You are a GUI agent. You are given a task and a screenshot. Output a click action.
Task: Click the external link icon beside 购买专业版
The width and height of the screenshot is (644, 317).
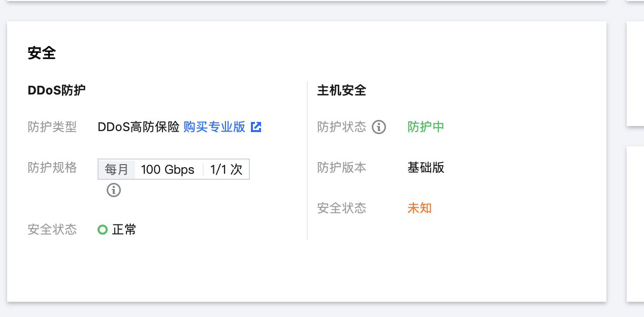pos(256,127)
